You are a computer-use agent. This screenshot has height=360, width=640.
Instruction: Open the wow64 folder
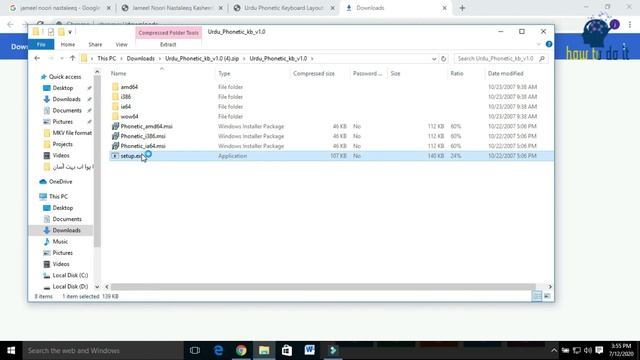point(129,116)
